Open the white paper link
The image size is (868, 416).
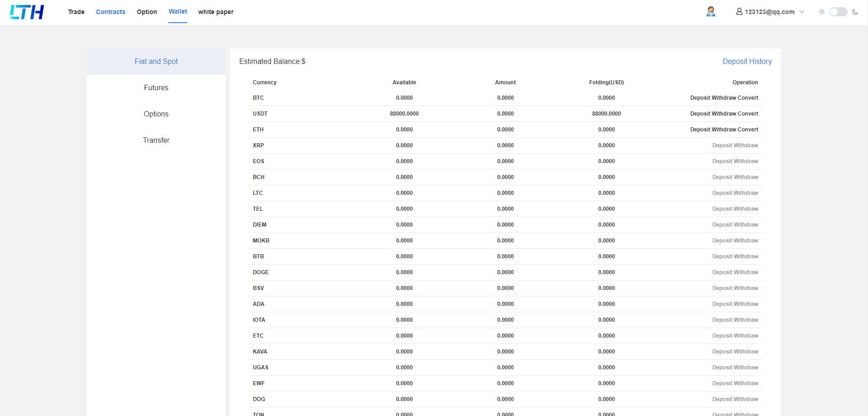(216, 12)
